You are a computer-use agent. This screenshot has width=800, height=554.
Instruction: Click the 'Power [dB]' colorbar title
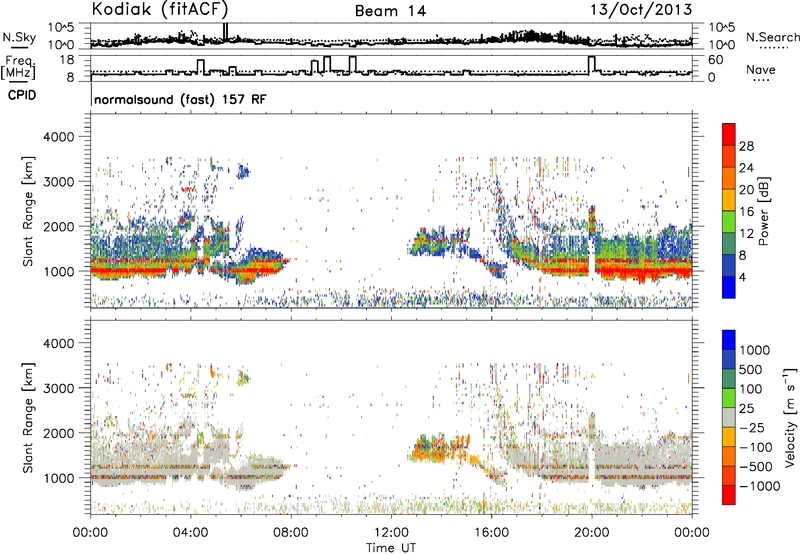[763, 211]
